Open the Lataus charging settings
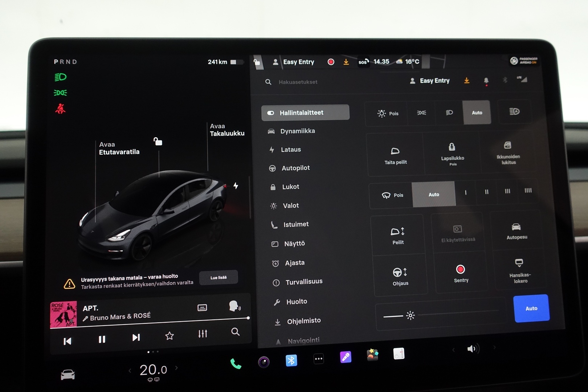588x392 pixels. click(291, 149)
